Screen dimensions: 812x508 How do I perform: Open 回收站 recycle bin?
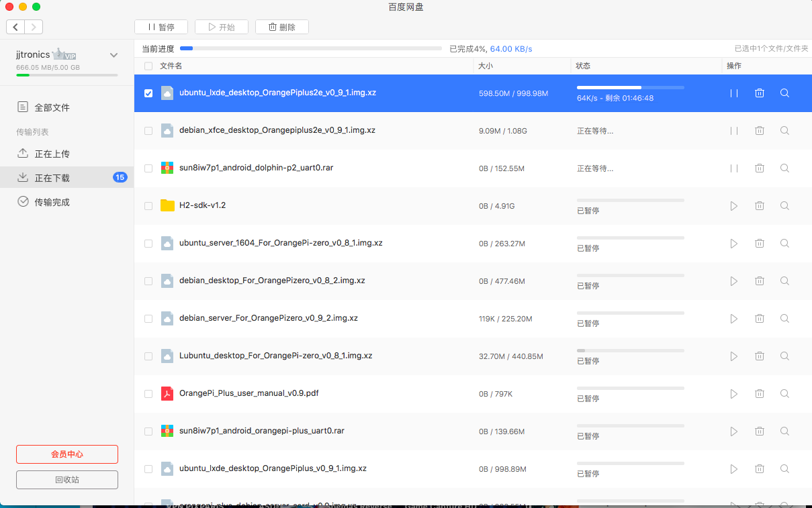(67, 480)
